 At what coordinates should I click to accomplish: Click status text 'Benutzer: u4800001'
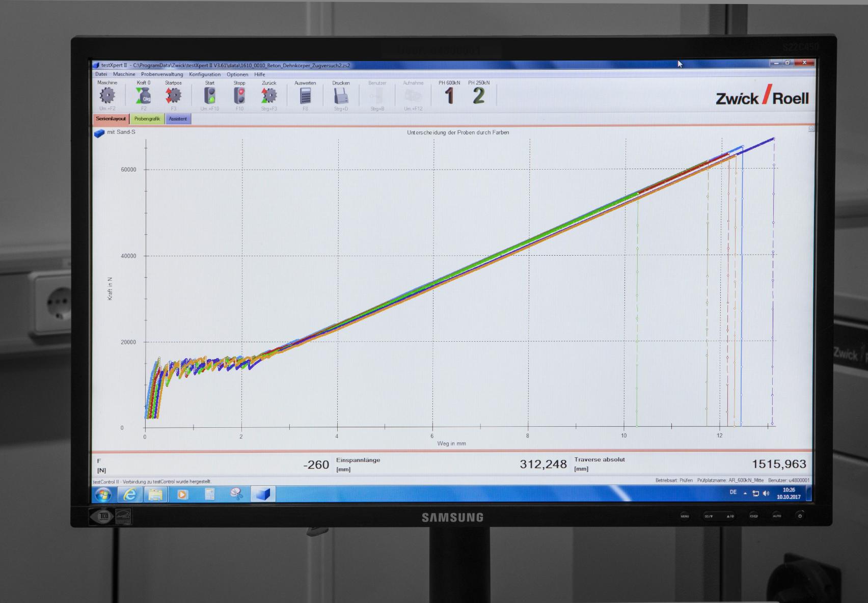[789, 480]
